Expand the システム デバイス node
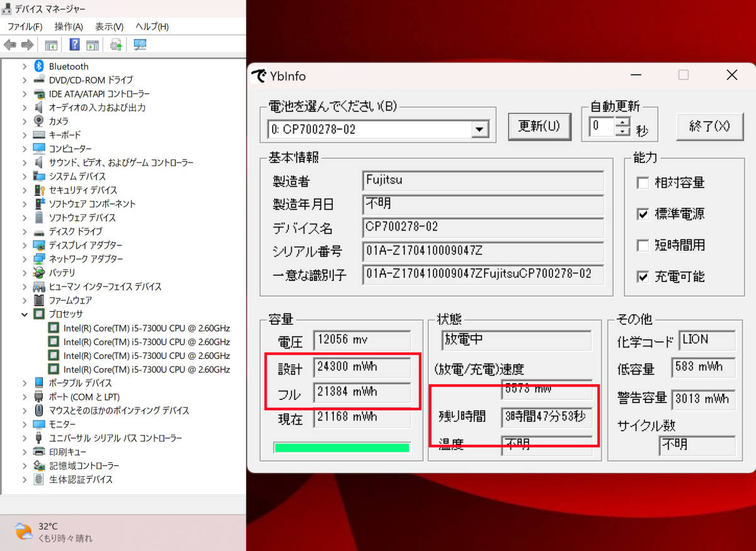Viewport: 756px width, 551px height. tap(25, 176)
